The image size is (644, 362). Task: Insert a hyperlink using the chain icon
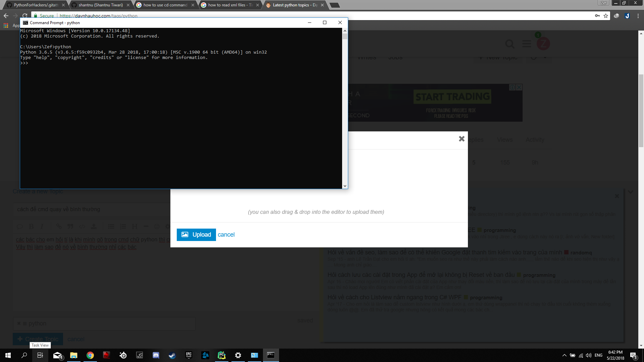point(59,227)
